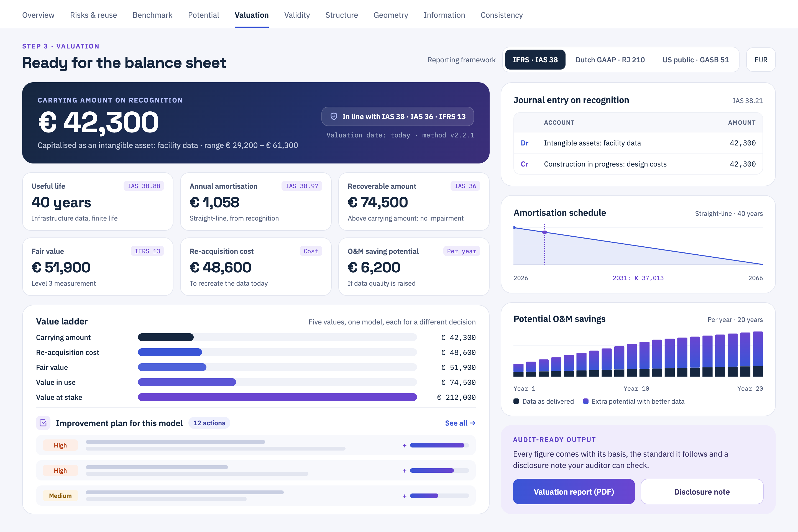This screenshot has width=798, height=532.
Task: Click the Extra potential with better data legend
Action: [x=633, y=401]
